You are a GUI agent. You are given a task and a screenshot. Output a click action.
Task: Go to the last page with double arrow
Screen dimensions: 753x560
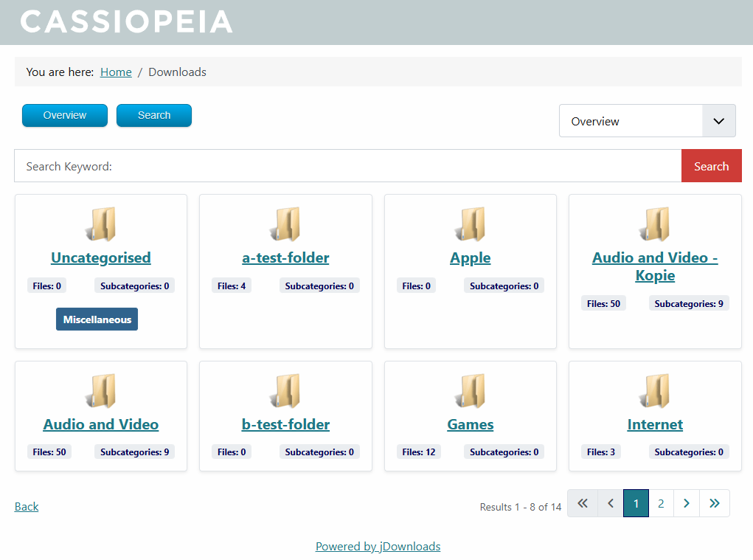(x=714, y=503)
